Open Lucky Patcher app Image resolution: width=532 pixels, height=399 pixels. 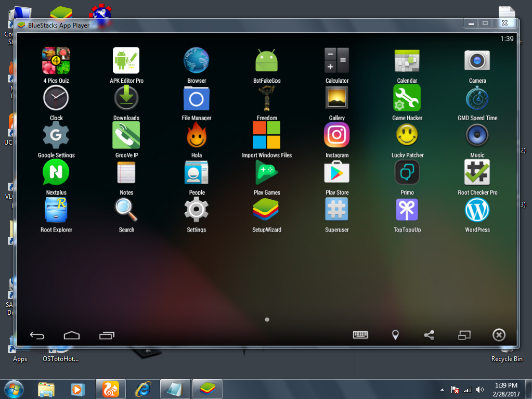point(407,136)
